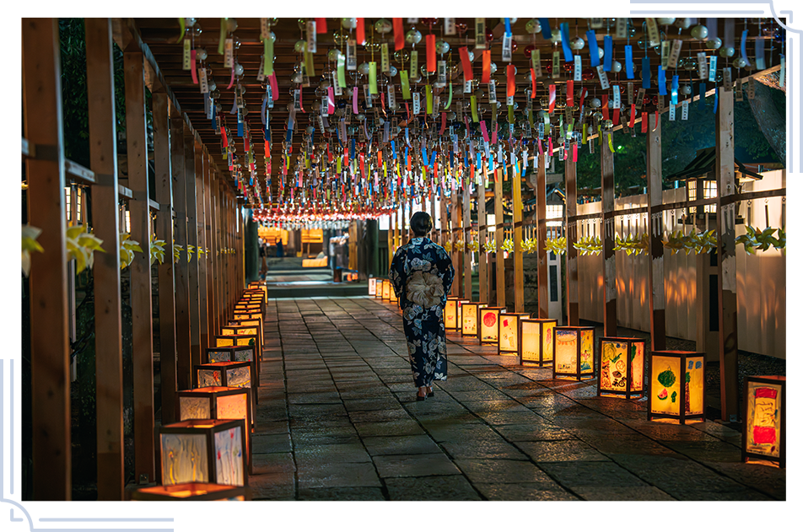Click the lantern with red and yellow stripes
The height and width of the screenshot is (532, 803).
pyautogui.click(x=763, y=418)
